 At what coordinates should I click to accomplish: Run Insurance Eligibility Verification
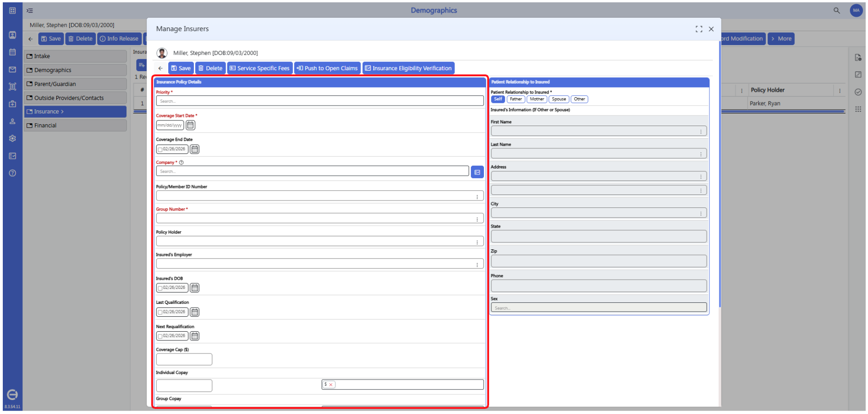click(x=408, y=68)
